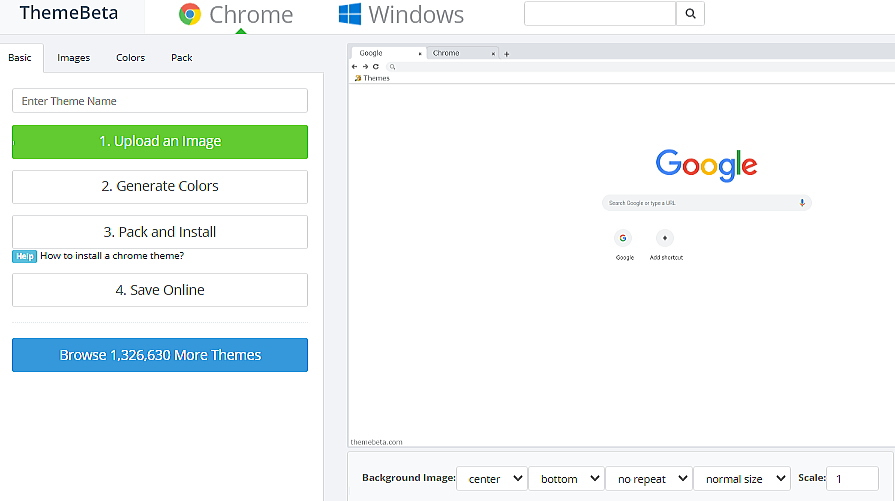This screenshot has height=501, width=895.
Task: Click the Google search bar in preview
Action: tap(707, 203)
